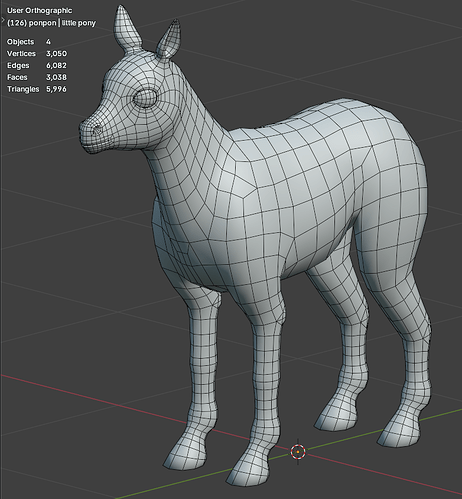
Task: Click the ponpon | little pony object name text
Action: click(51, 23)
